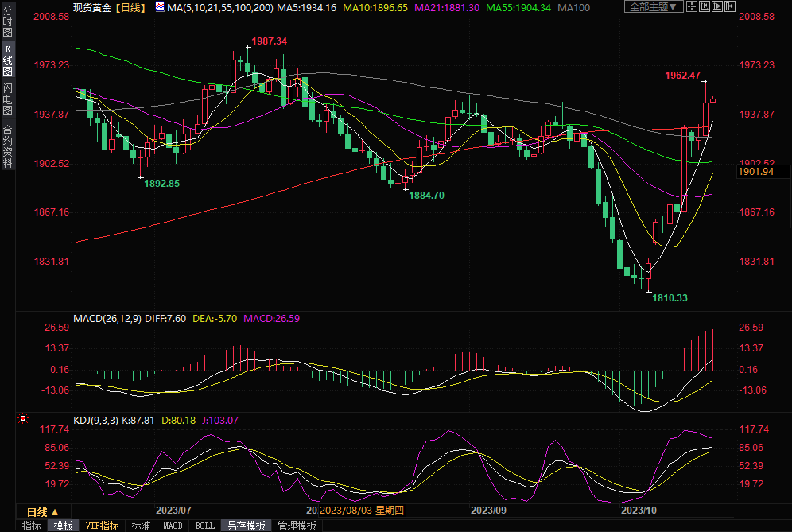Toggle the 指标 tab in the bottom bar
792x532 pixels.
[31, 526]
